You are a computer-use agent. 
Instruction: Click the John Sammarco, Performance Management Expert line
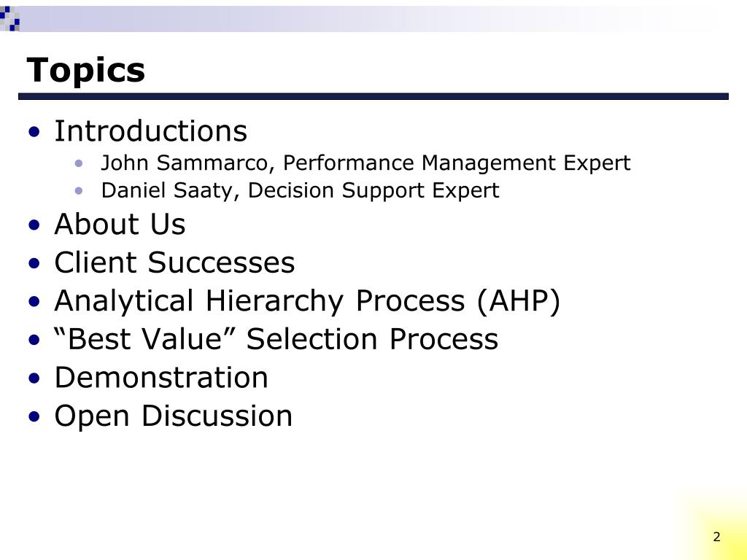point(365,163)
